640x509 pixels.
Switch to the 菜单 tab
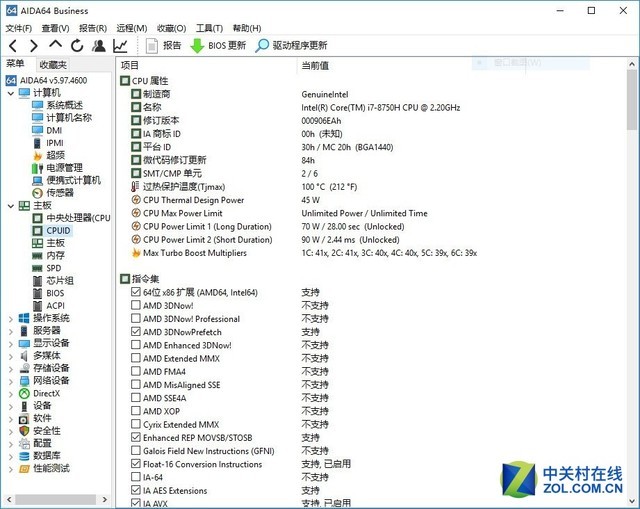(15, 64)
